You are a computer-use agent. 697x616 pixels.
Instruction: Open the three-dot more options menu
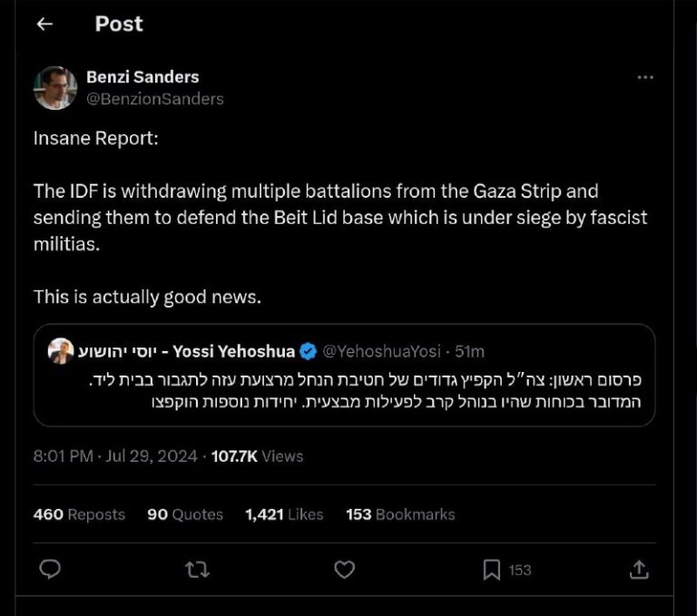(645, 78)
